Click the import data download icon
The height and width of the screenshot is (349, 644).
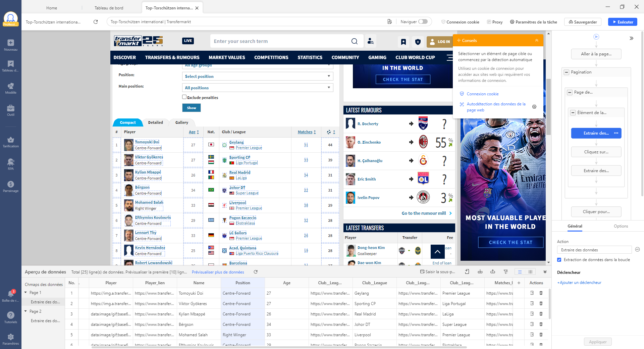480,272
